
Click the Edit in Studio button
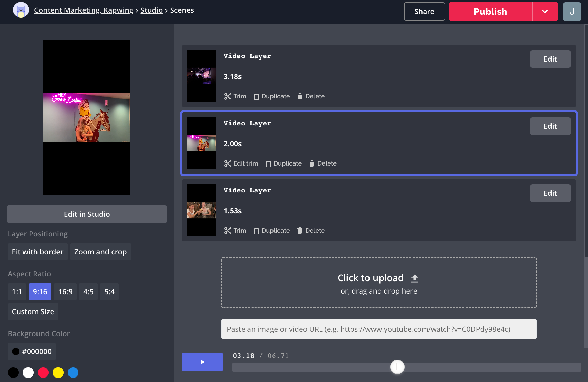click(87, 214)
